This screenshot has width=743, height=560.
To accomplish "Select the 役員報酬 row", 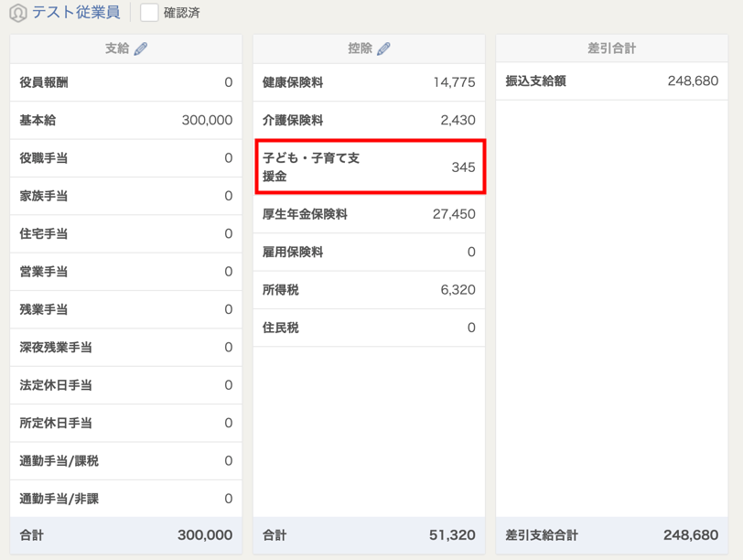I will (x=125, y=82).
